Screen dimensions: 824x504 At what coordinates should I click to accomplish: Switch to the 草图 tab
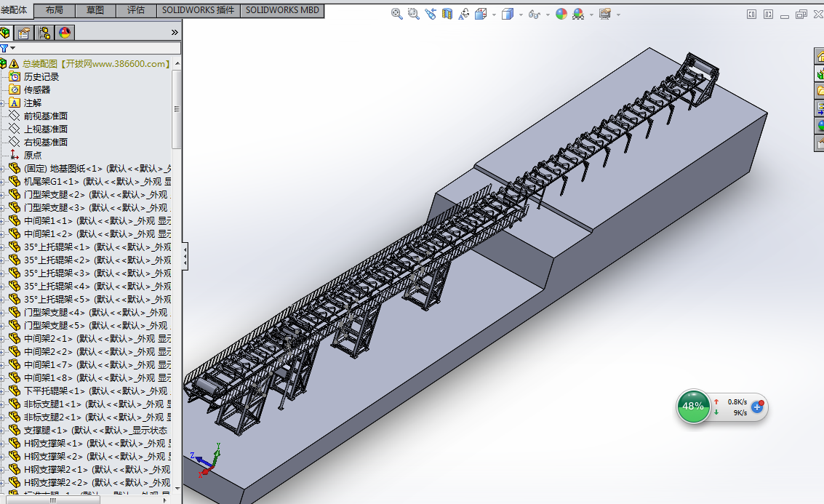point(95,10)
